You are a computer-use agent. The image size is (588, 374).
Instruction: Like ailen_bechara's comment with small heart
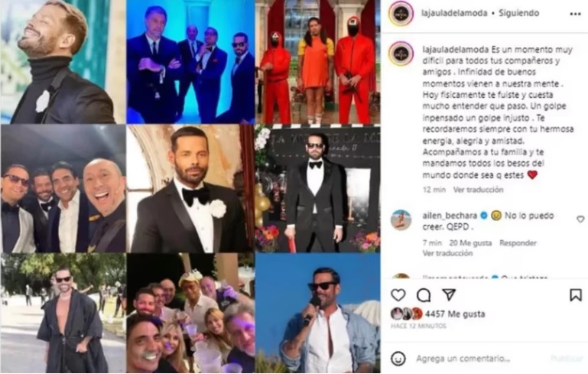coord(580,219)
